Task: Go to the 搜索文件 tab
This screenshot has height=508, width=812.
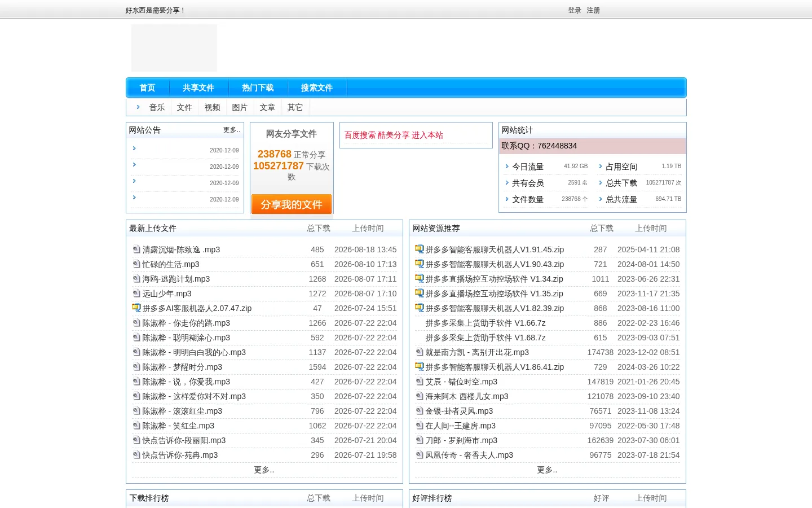Action: [317, 87]
